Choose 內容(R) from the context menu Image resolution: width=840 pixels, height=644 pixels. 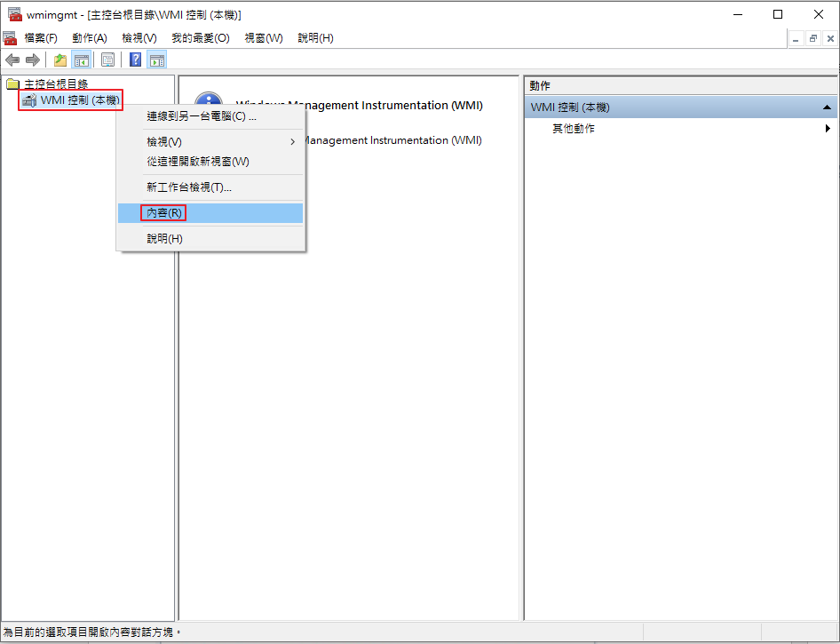pos(163,213)
